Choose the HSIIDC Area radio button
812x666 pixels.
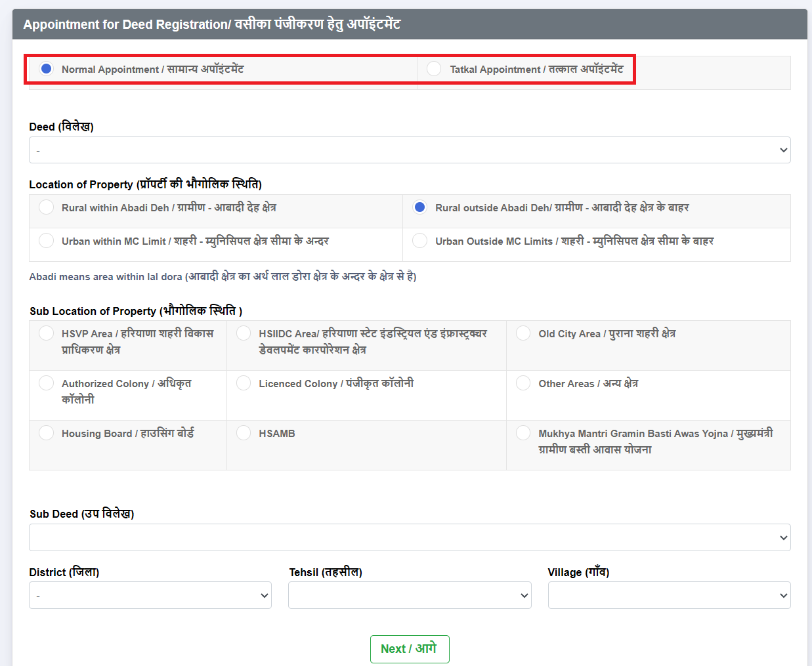[x=244, y=333]
